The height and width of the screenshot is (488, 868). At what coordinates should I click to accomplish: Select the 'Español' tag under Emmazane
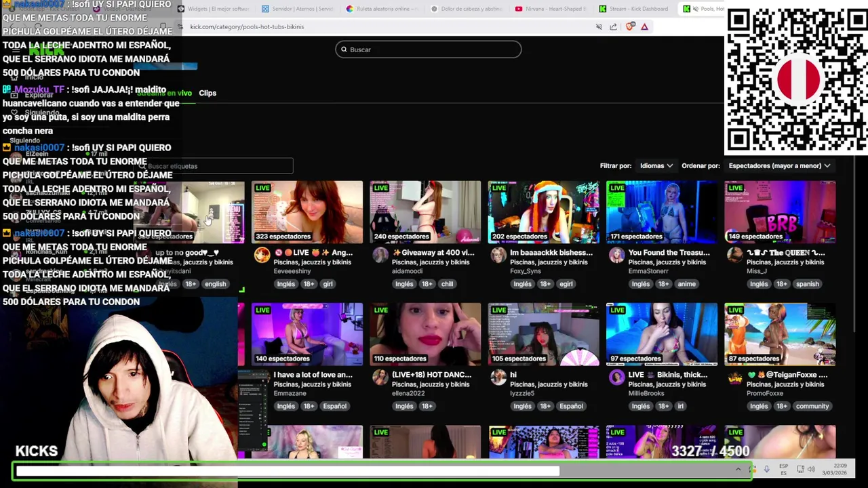[x=334, y=406]
